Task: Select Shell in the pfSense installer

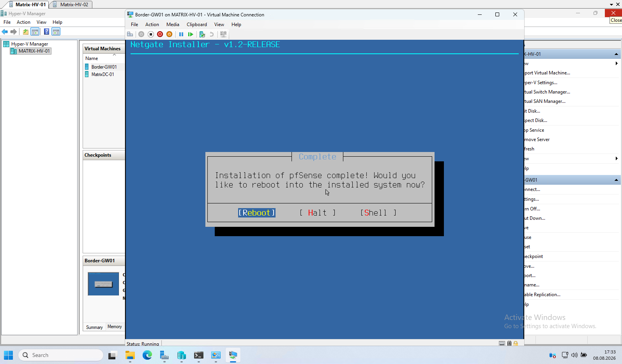Action: [x=378, y=213]
